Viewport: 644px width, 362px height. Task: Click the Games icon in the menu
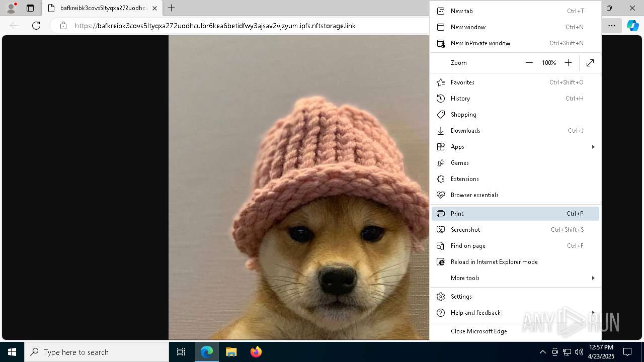pos(441,163)
